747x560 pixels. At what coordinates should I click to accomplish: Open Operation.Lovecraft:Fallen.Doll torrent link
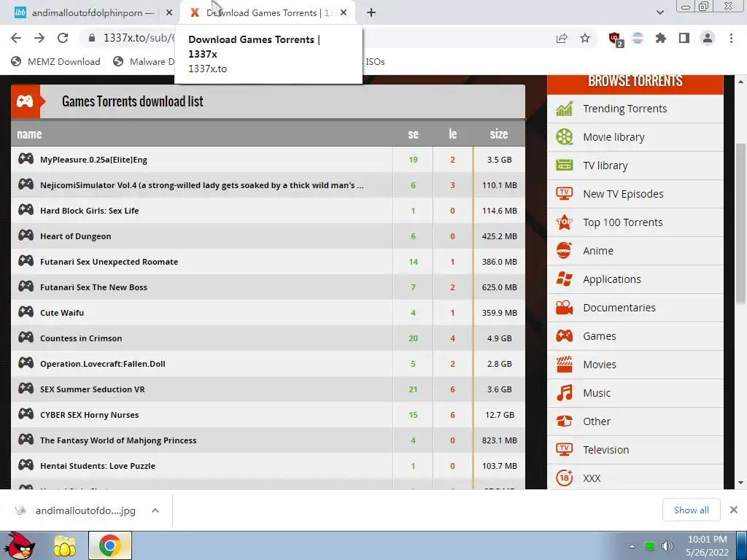point(102,364)
